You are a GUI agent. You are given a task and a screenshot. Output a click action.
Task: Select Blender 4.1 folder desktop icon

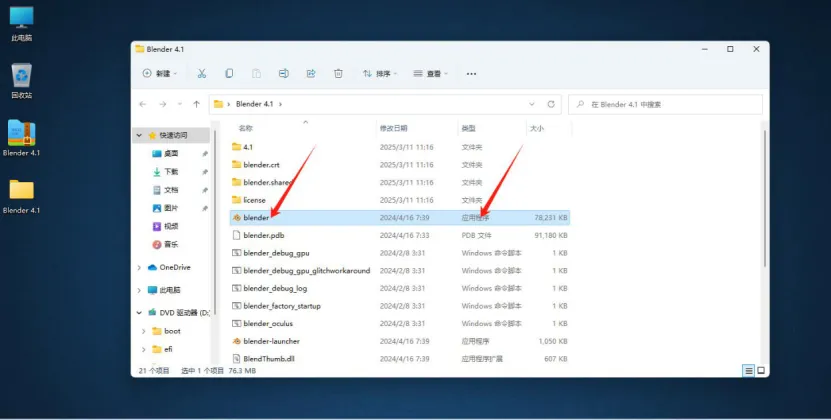[x=21, y=196]
